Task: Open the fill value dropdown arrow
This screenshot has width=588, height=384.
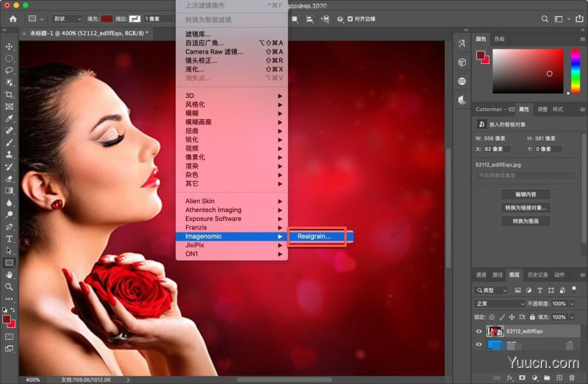Action: 573,317
